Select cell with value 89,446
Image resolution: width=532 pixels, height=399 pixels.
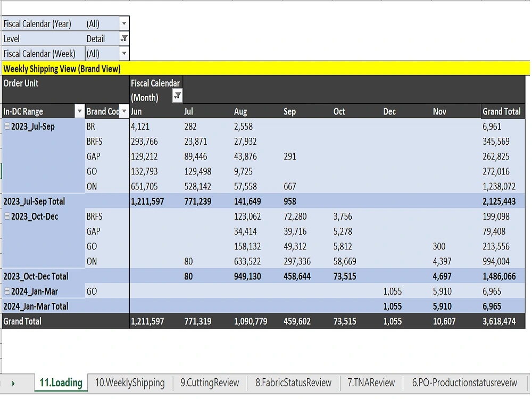(x=207, y=156)
